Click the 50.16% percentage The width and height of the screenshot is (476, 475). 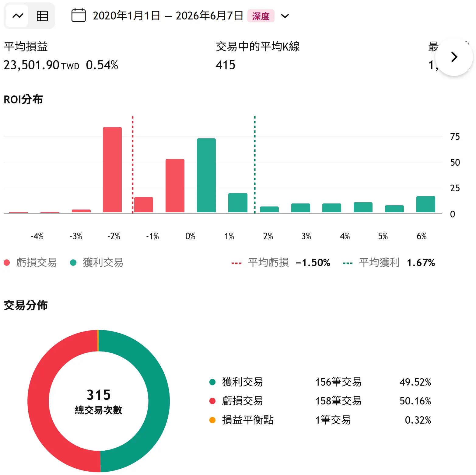415,401
